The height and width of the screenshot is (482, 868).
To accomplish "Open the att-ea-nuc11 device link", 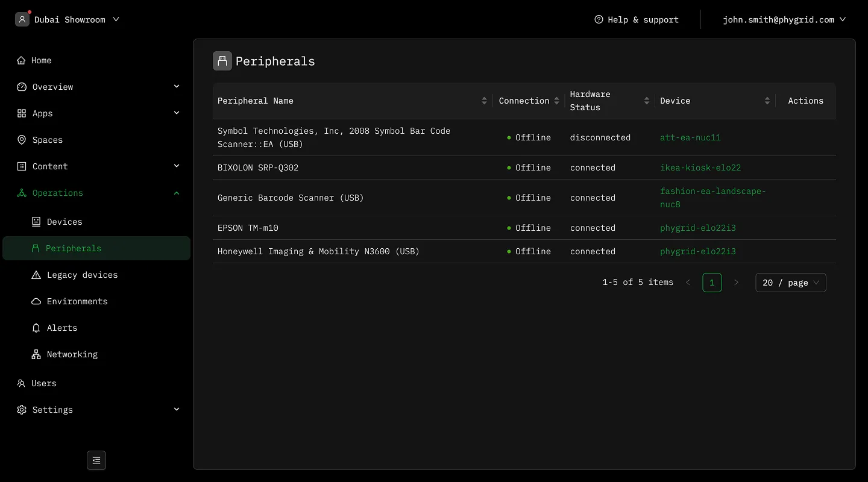I will (x=690, y=137).
